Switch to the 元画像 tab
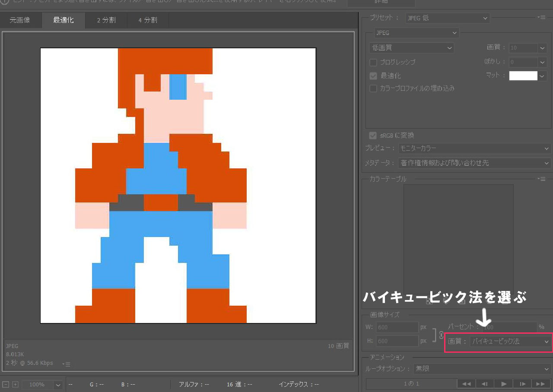The width and height of the screenshot is (553, 392). [20, 20]
